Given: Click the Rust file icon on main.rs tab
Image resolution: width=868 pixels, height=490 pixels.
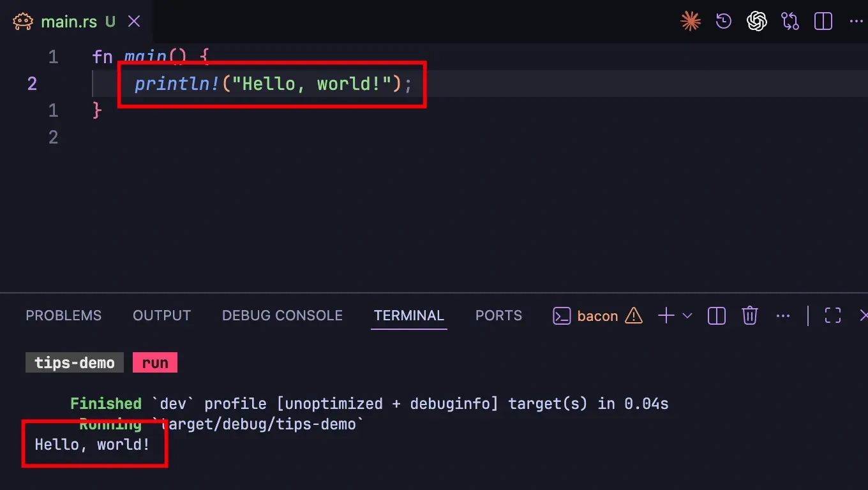Looking at the screenshot, I should [x=23, y=21].
